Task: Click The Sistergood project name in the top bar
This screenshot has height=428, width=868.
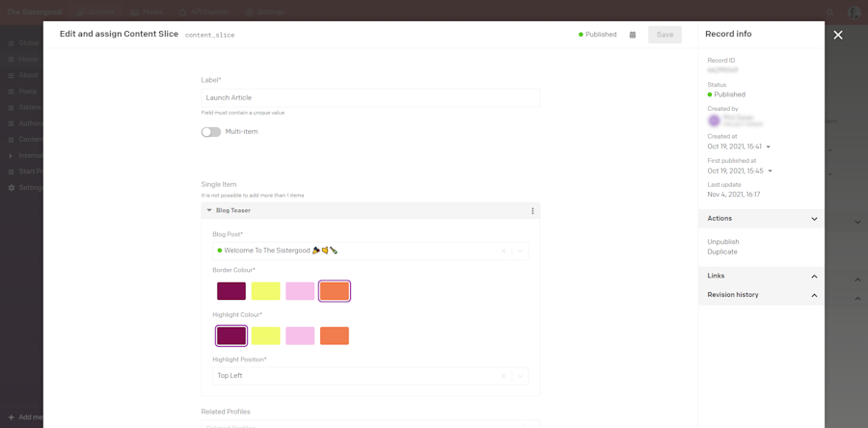Action: [x=35, y=13]
